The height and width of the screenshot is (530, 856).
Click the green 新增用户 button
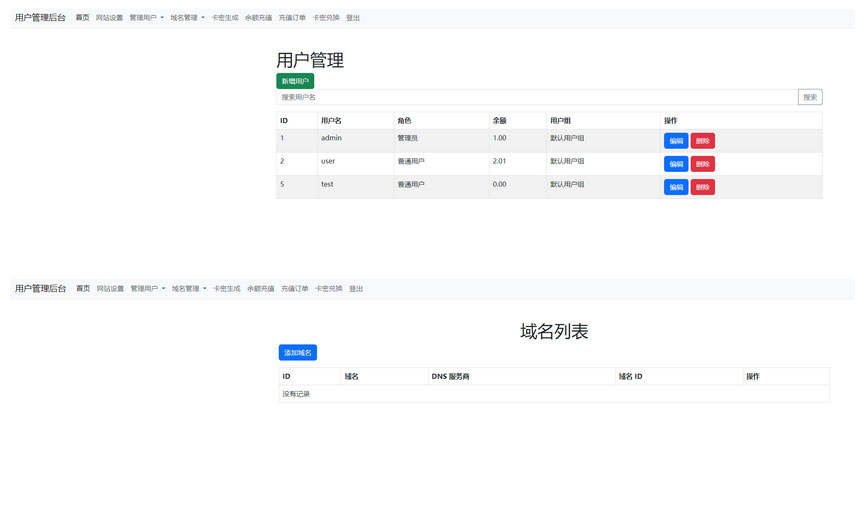click(x=295, y=81)
